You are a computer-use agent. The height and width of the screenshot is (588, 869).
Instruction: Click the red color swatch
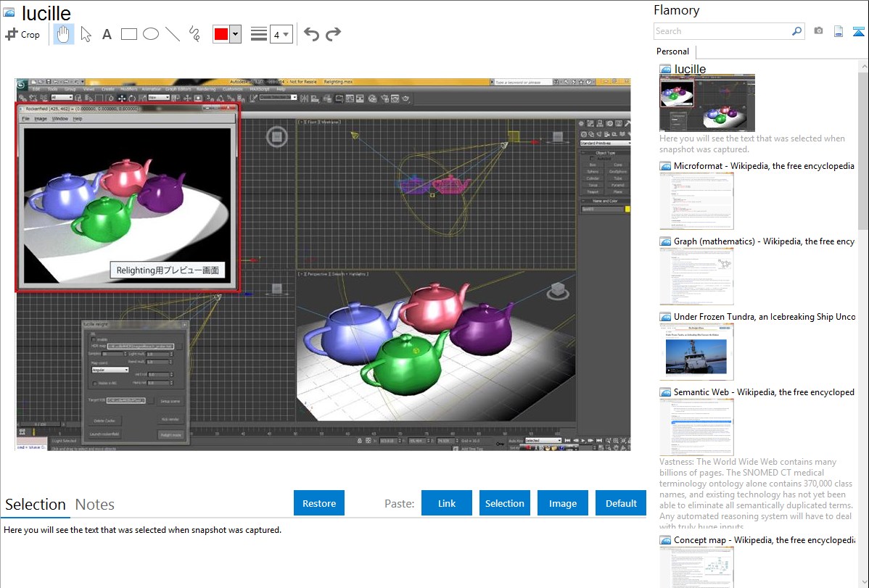(x=221, y=34)
